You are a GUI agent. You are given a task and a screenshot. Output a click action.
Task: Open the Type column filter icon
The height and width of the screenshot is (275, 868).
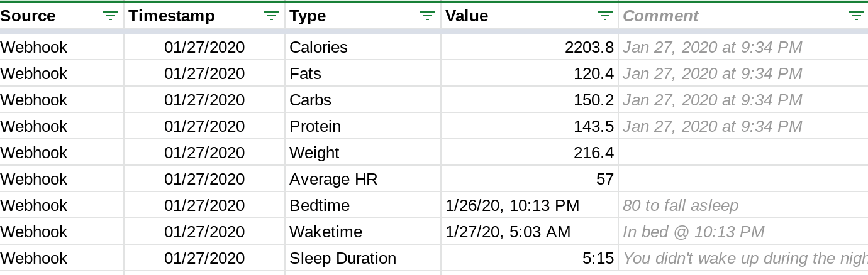point(428,16)
